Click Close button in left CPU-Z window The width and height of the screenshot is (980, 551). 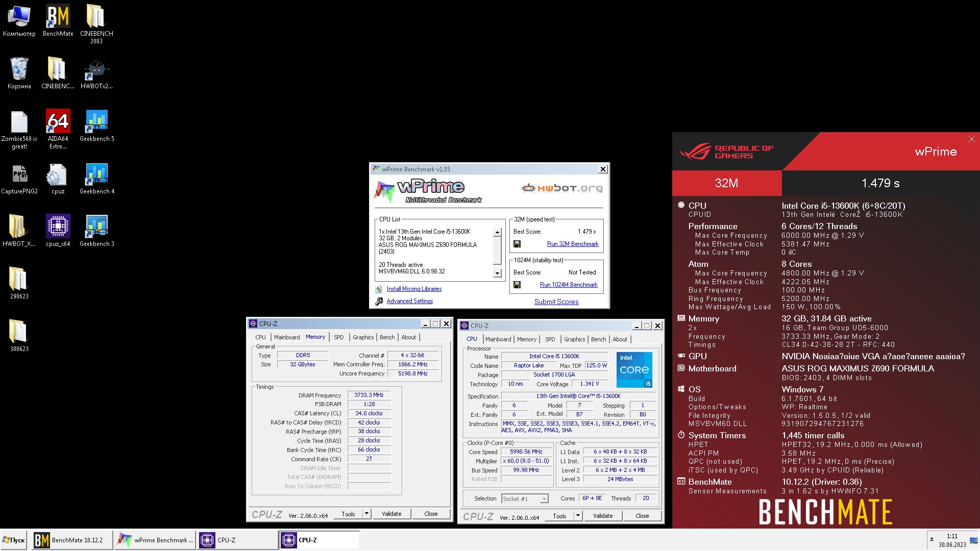click(431, 514)
